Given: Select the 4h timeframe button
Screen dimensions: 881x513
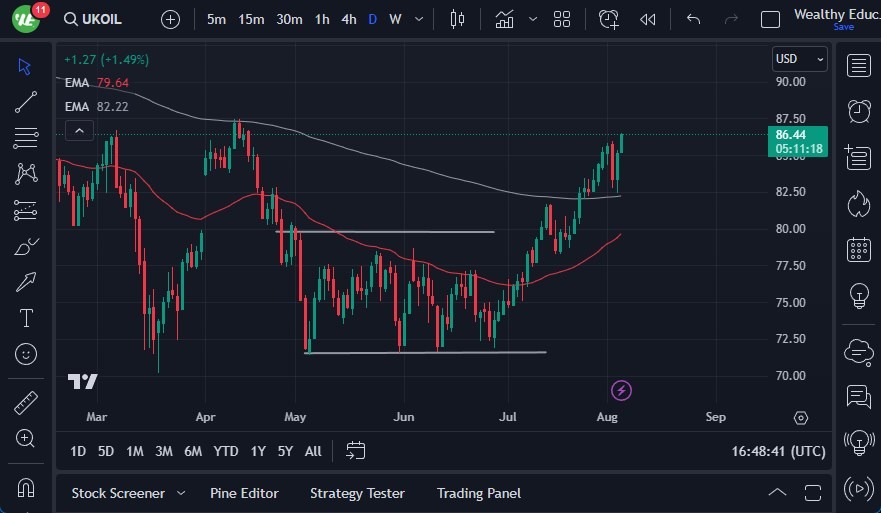Looking at the screenshot, I should coord(348,19).
